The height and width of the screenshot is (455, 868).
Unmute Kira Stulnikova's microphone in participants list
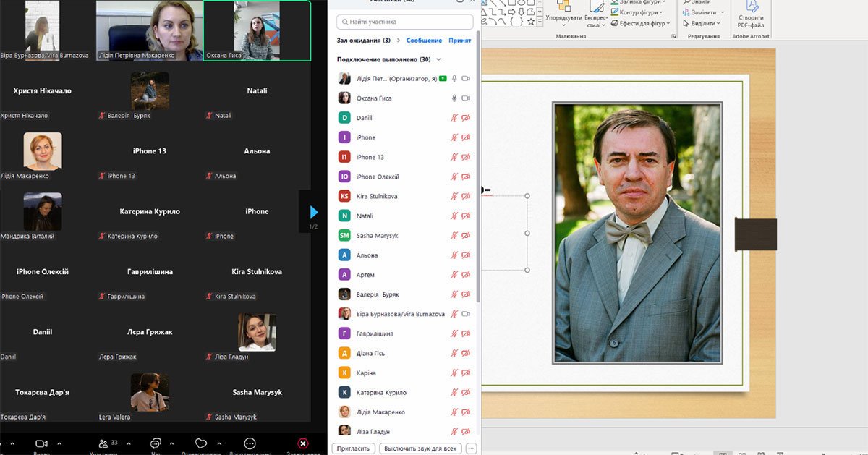click(454, 196)
